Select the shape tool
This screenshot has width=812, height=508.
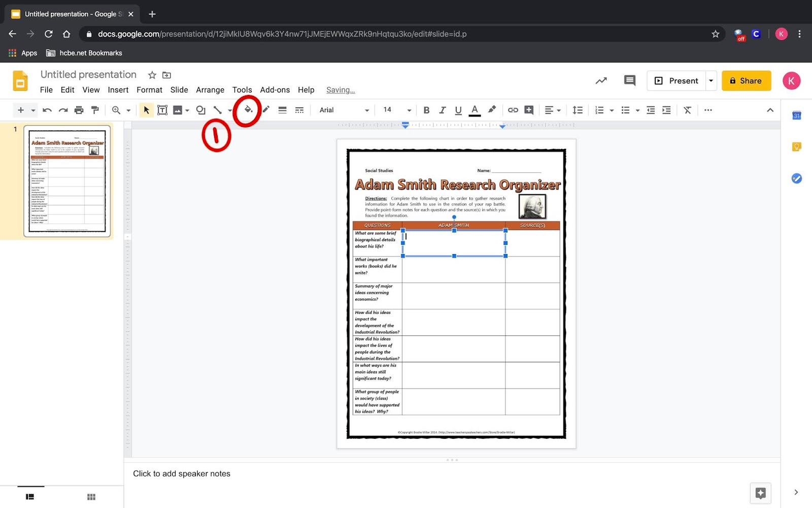[201, 110]
